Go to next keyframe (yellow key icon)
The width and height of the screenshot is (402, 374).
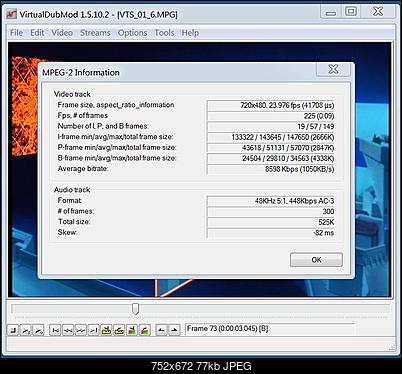(119, 330)
